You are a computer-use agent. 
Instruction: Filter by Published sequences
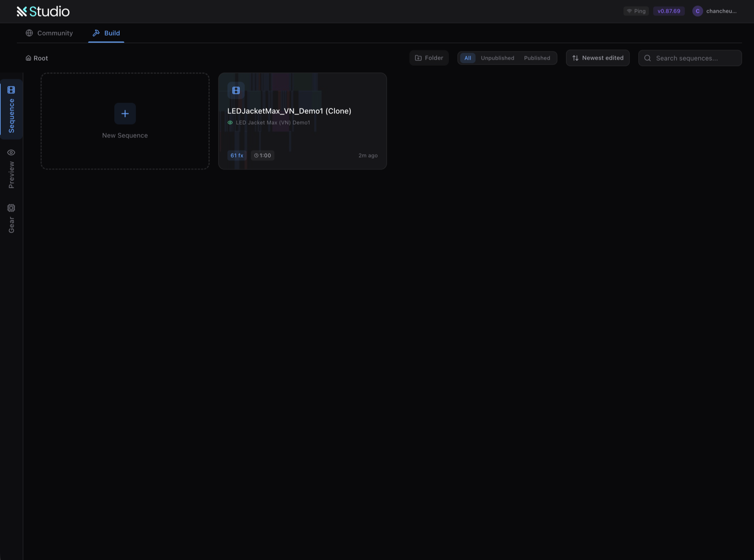[x=537, y=58]
